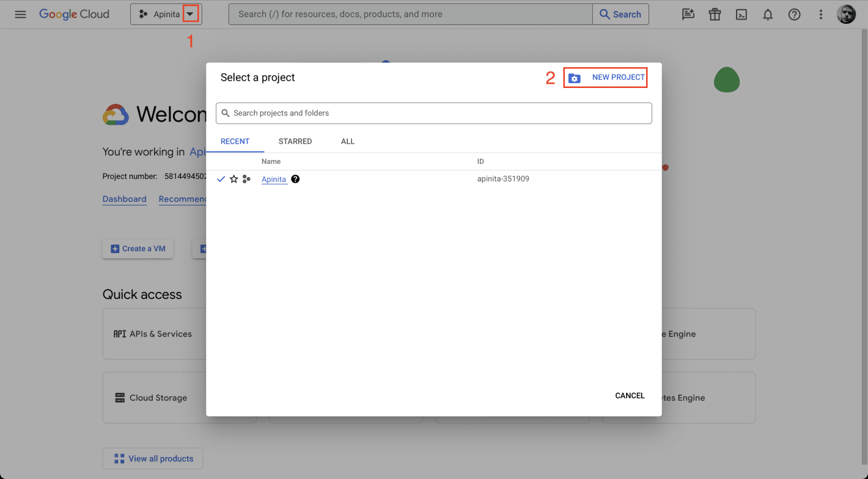
Task: Open the RECENT projects tab
Action: pos(235,141)
